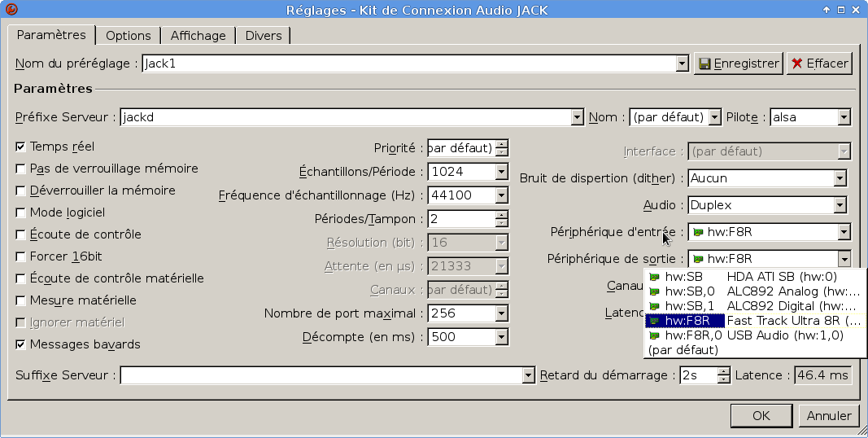Increase Priorité with up stepper arrow
The height and width of the screenshot is (438, 868).
pyautogui.click(x=502, y=144)
